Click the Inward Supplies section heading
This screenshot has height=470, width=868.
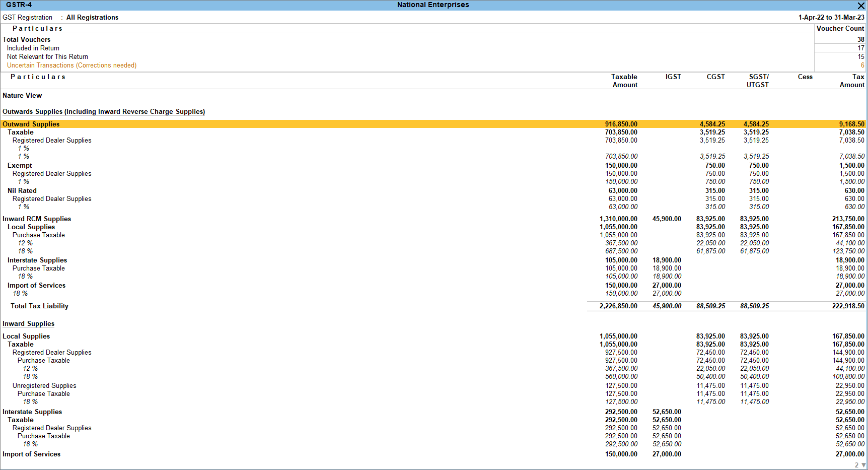pos(28,323)
